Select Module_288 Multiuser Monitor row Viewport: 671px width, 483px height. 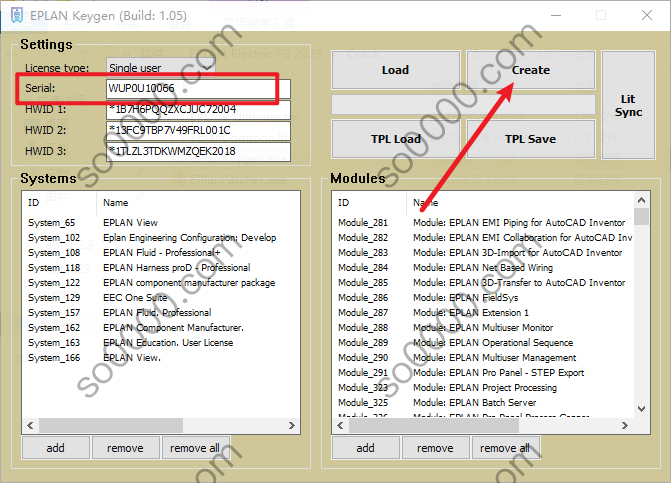pyautogui.click(x=484, y=327)
